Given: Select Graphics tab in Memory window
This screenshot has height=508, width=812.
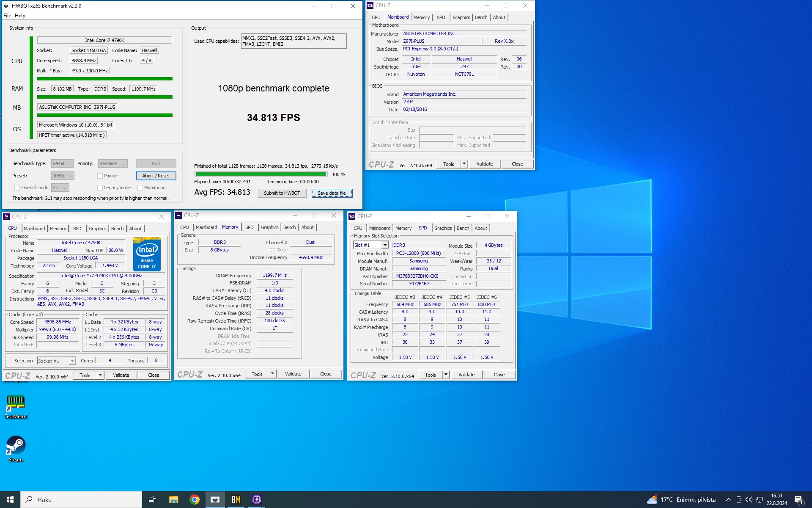Looking at the screenshot, I should pos(269,227).
